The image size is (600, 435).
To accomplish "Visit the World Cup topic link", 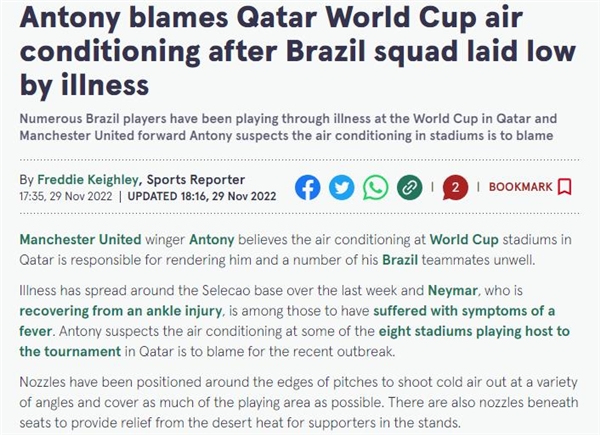I will click(464, 239).
